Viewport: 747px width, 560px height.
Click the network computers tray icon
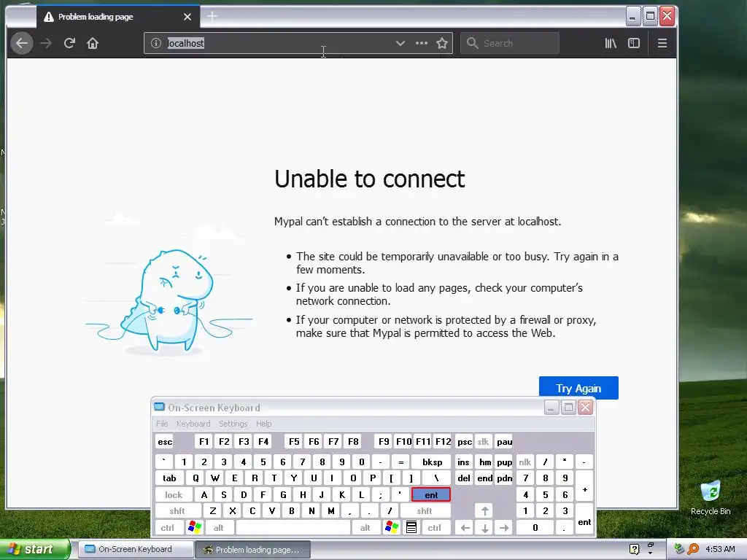point(679,549)
